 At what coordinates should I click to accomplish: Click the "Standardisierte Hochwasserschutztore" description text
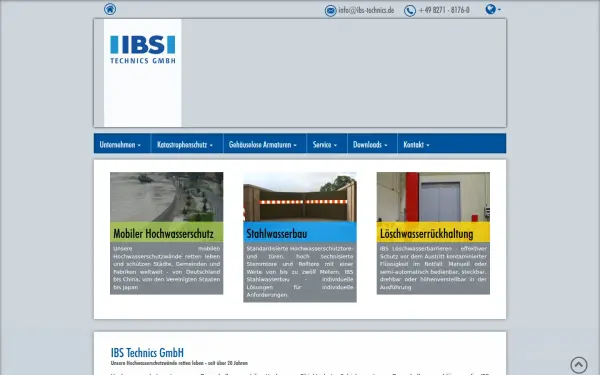[x=300, y=272]
